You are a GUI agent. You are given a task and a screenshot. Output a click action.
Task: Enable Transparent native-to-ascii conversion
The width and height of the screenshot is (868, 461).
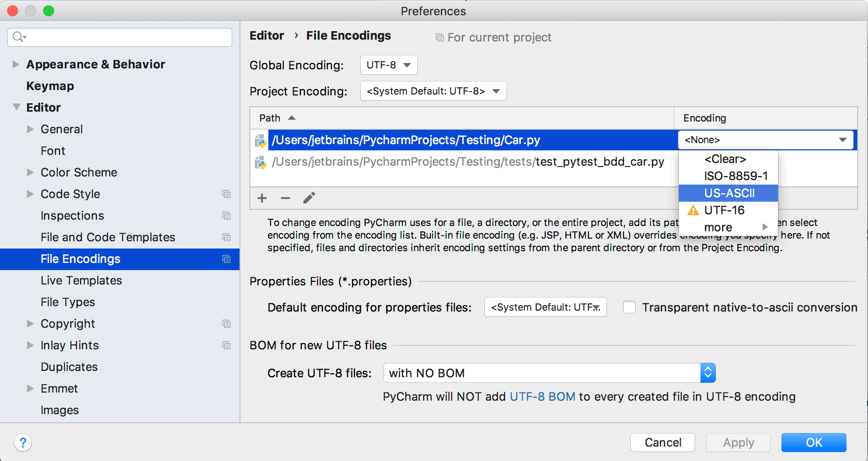629,307
